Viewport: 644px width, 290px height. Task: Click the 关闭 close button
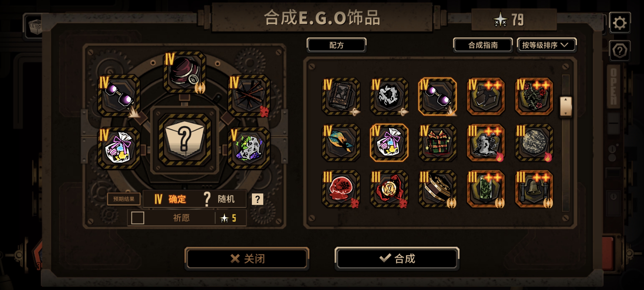(x=247, y=259)
